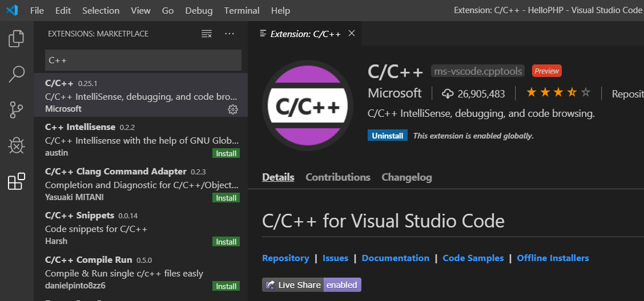Install the C/C++ Snippets extension
This screenshot has width=644, height=301.
[226, 242]
